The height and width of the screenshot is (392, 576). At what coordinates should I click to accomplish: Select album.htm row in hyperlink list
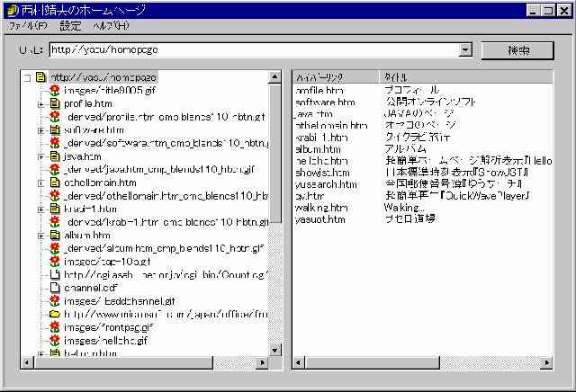(x=318, y=149)
